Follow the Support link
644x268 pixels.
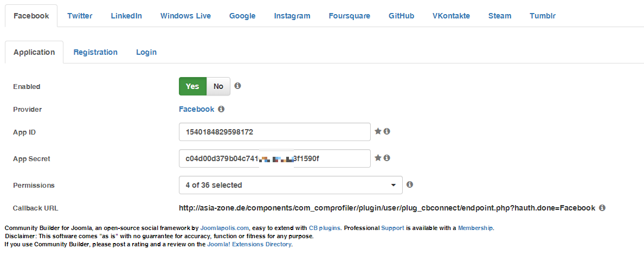(x=392, y=228)
